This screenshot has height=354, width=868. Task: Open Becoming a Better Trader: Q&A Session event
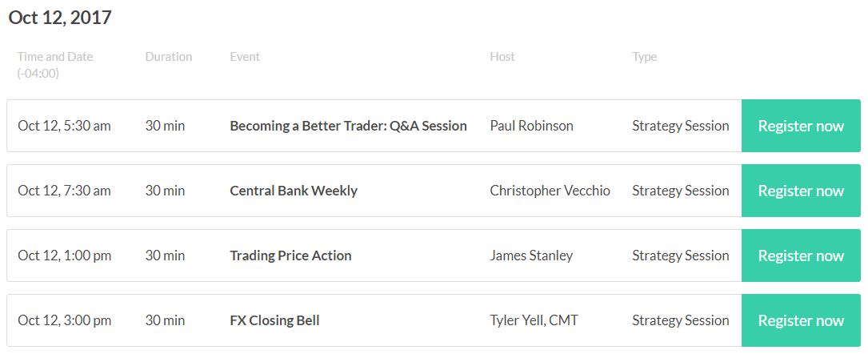click(348, 126)
